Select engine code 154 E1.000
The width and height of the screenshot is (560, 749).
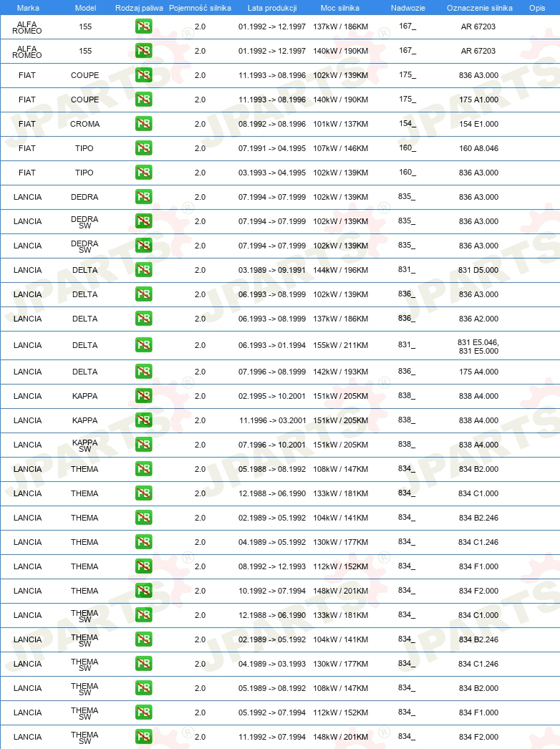(x=478, y=124)
